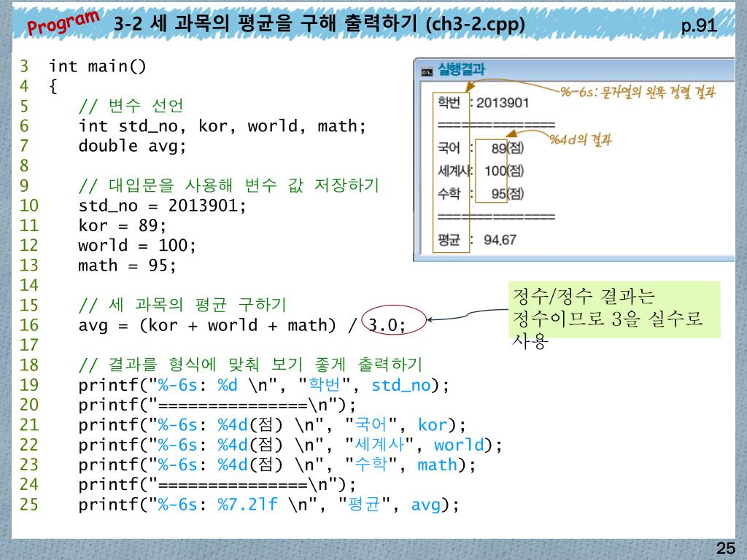Viewport: 747px width, 560px height.
Task: Click the comment '// 변수 선언'
Action: (x=131, y=105)
